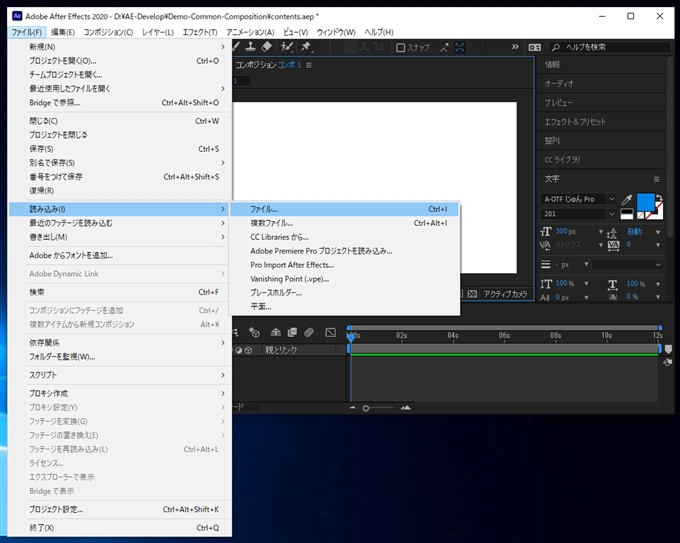Click the zoom in mountain icon
This screenshot has height=543, width=680.
406,408
